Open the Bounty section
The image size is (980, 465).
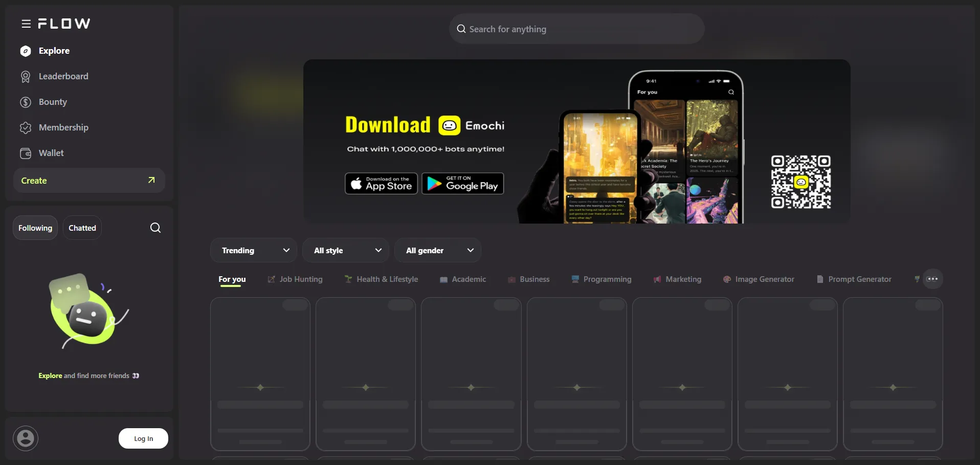pos(52,102)
